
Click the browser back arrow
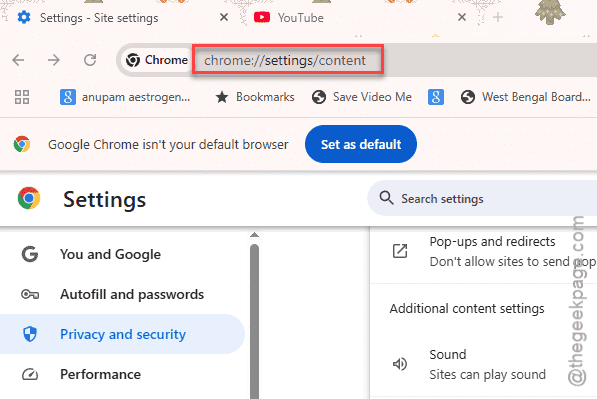[18, 60]
